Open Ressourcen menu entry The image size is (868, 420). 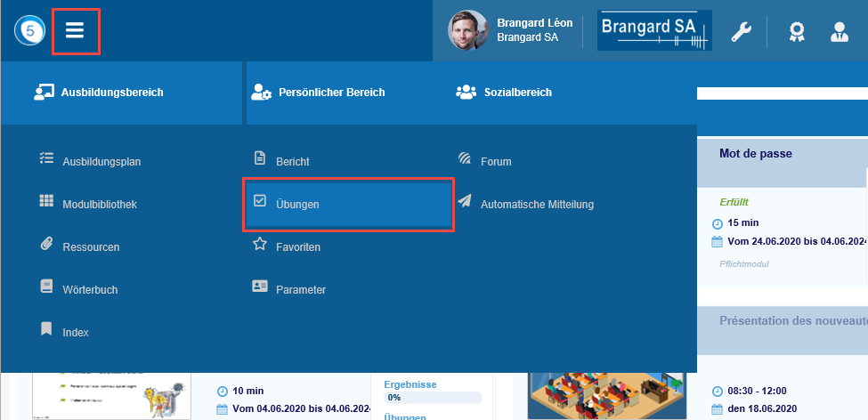point(91,246)
